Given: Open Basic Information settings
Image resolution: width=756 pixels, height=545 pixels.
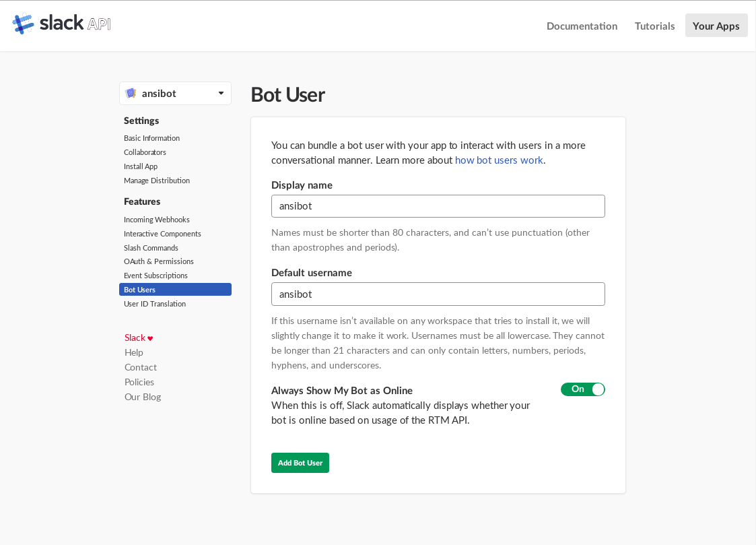Looking at the screenshot, I should 151,138.
